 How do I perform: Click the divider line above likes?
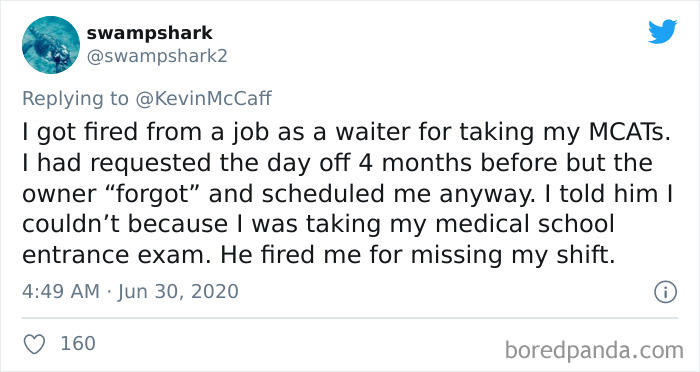tap(350, 318)
